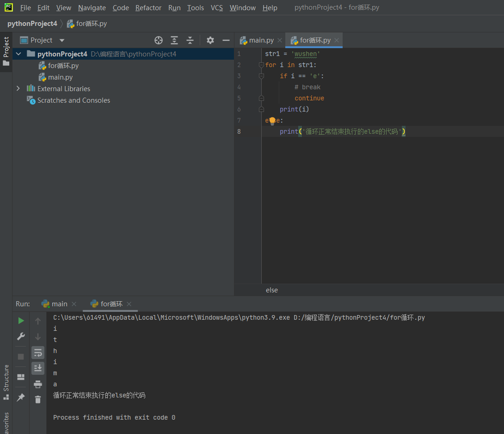Screen dimensions: 504x434
Task: Open the VCS menu
Action: tap(217, 8)
